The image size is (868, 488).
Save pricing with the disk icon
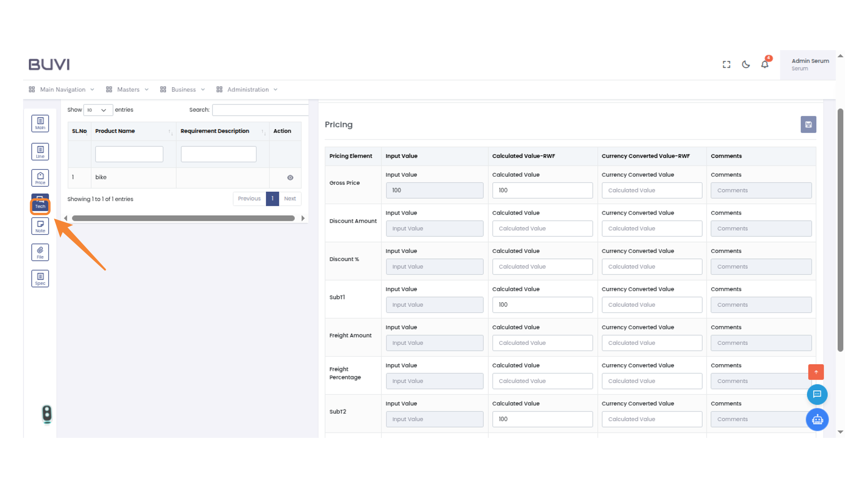pyautogui.click(x=808, y=125)
